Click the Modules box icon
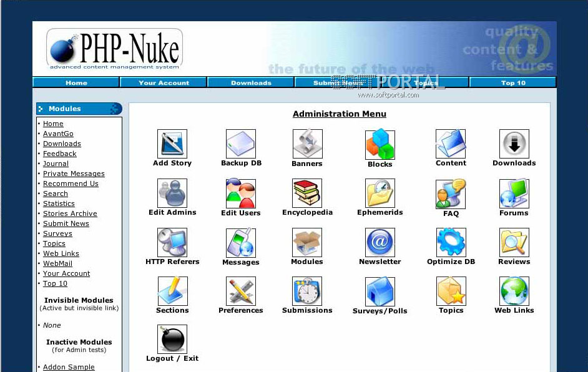 [307, 242]
